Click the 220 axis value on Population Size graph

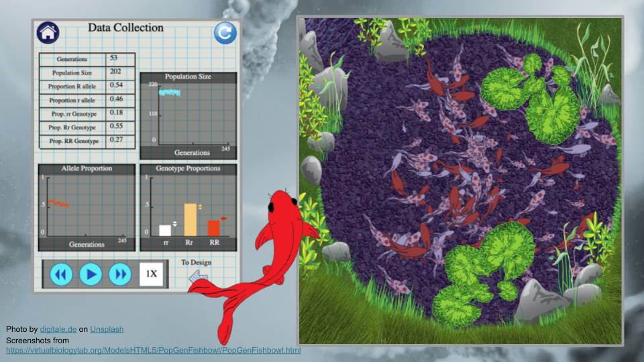coord(153,84)
